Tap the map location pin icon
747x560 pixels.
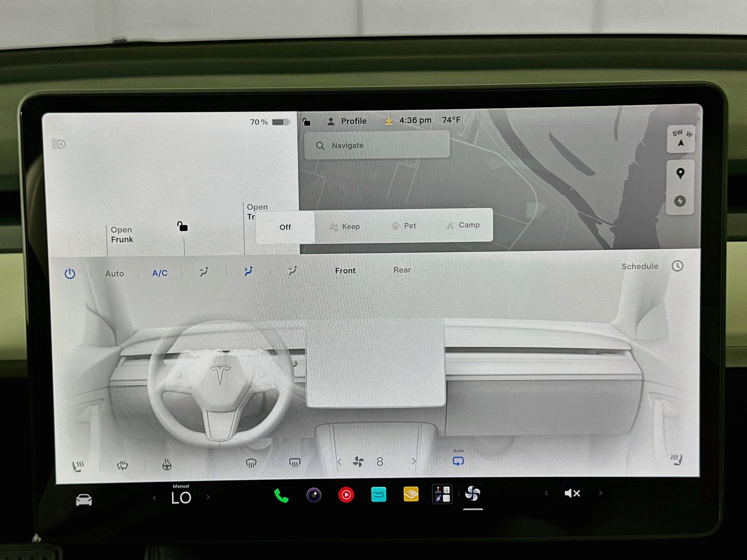pyautogui.click(x=680, y=173)
